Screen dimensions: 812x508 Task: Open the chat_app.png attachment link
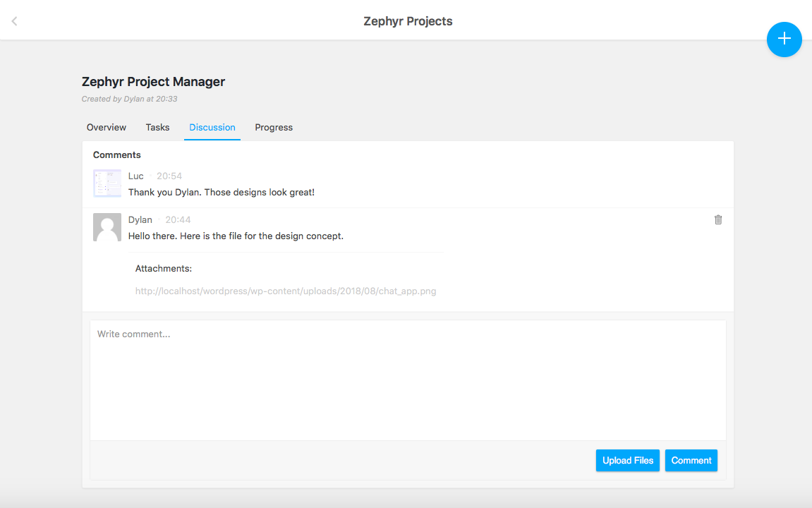(x=286, y=291)
